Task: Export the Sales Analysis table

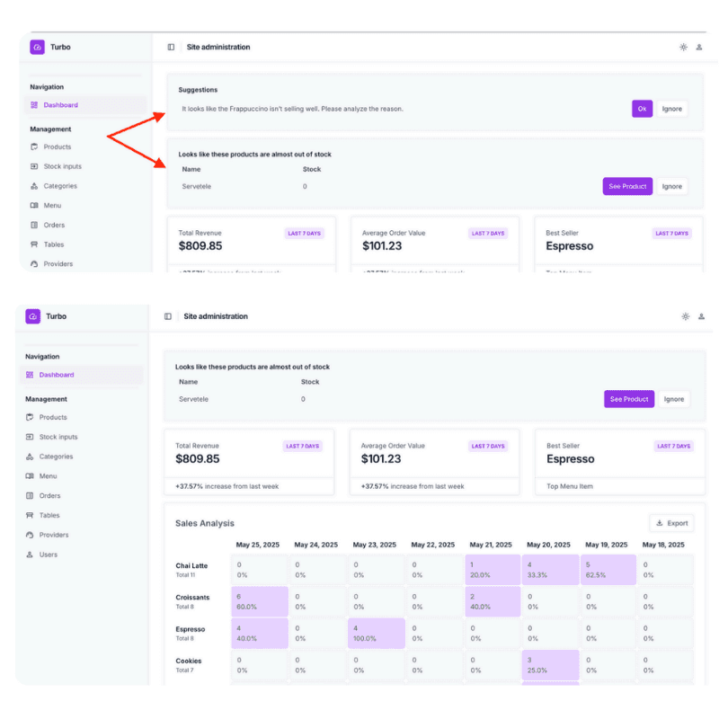Action: tap(671, 523)
